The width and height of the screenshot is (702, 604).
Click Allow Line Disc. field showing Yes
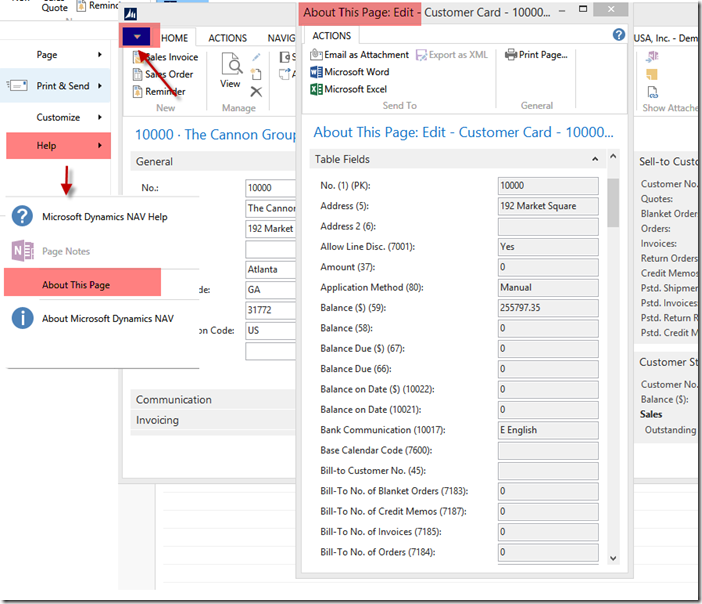click(548, 247)
